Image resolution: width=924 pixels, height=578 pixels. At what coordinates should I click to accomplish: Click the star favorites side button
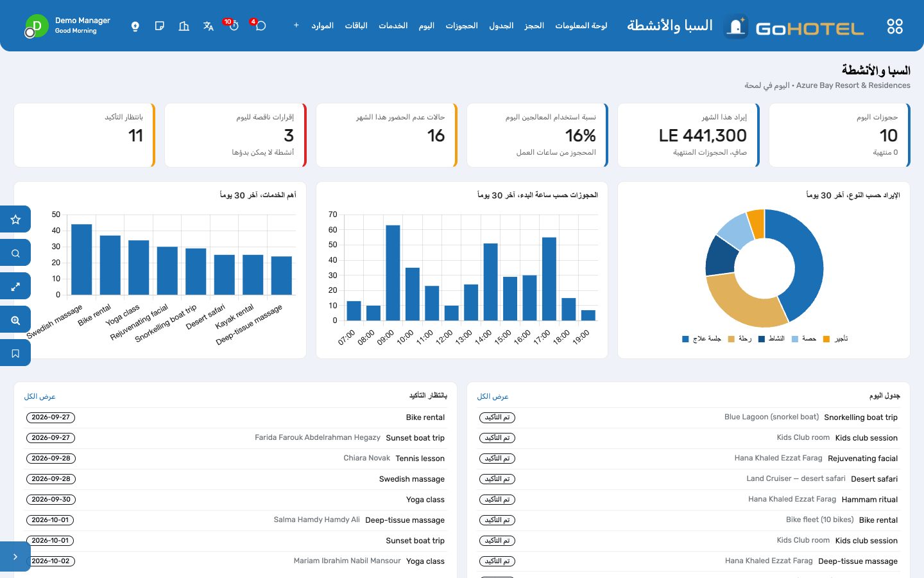coord(15,220)
